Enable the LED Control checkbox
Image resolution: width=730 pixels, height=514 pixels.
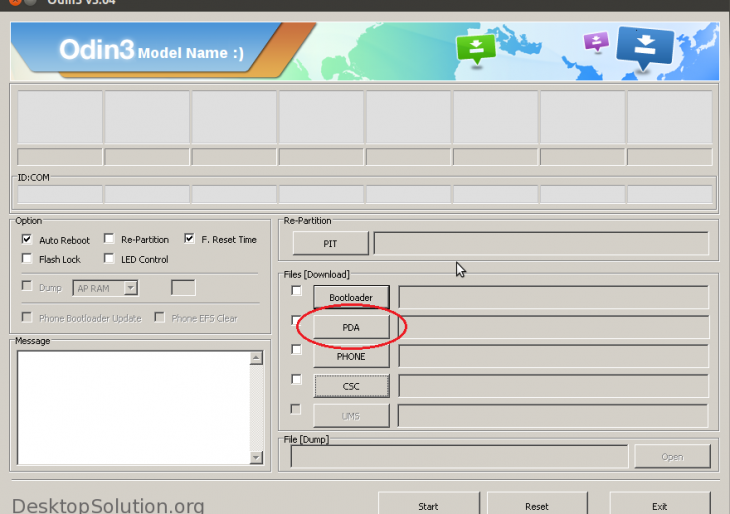point(109,258)
